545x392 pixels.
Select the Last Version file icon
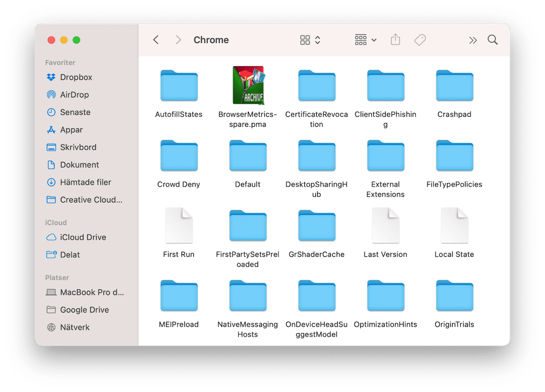coord(385,225)
